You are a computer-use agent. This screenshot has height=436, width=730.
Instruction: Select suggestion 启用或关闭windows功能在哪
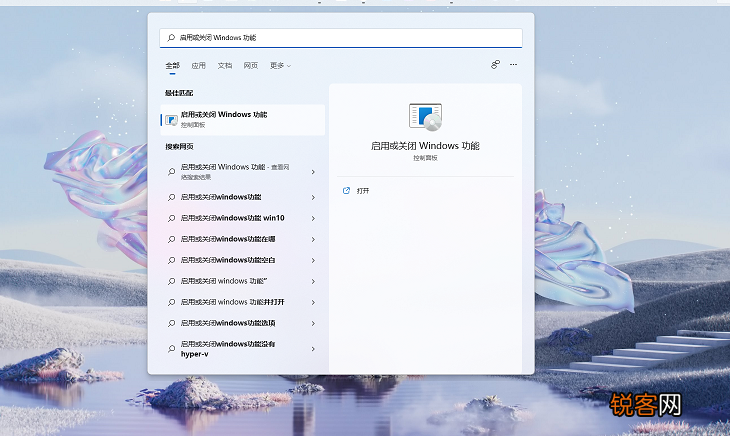(243, 239)
